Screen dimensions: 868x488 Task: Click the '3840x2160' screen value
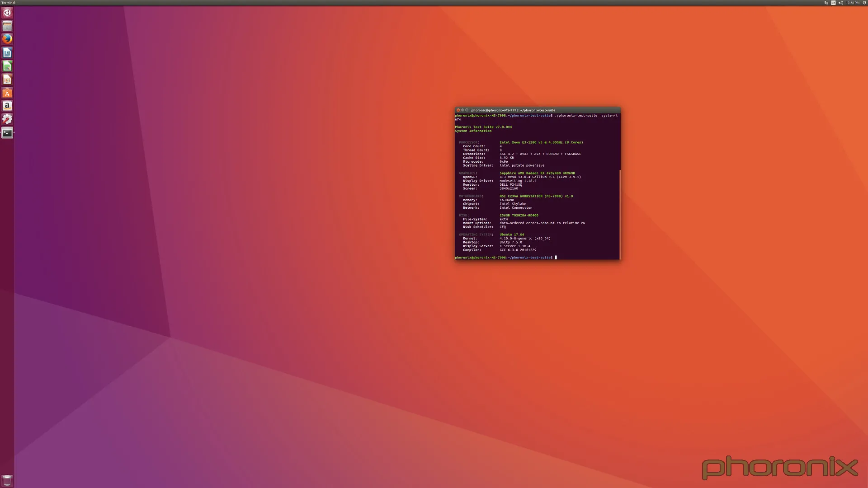[509, 188]
